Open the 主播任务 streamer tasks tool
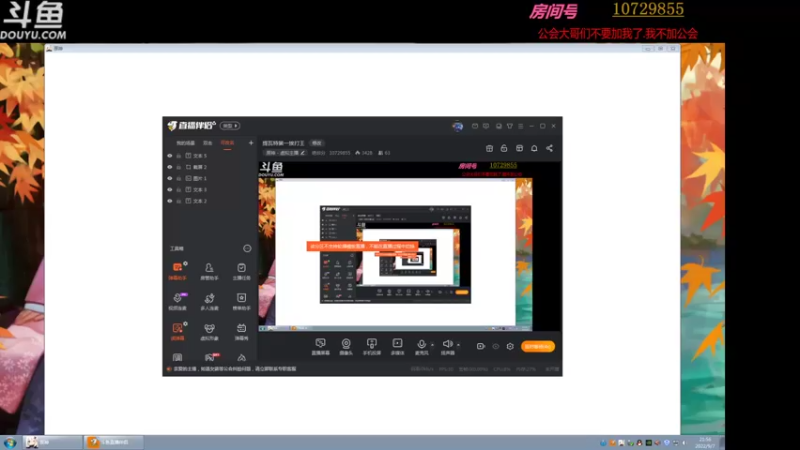The image size is (800, 450). (241, 271)
